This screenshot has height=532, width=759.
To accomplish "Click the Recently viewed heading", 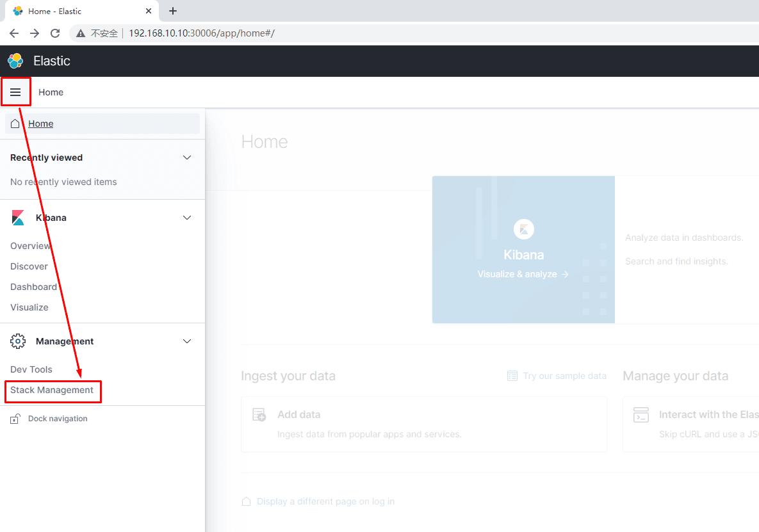I will coord(47,157).
